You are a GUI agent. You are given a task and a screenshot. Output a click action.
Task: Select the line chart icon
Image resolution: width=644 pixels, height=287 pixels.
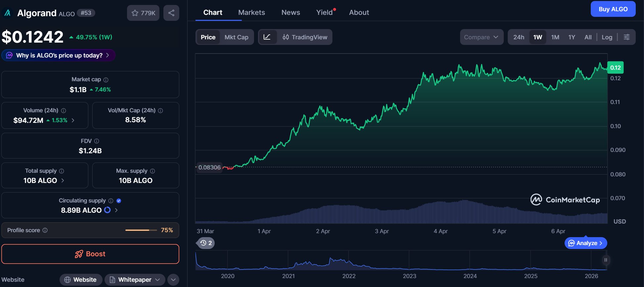coord(267,37)
